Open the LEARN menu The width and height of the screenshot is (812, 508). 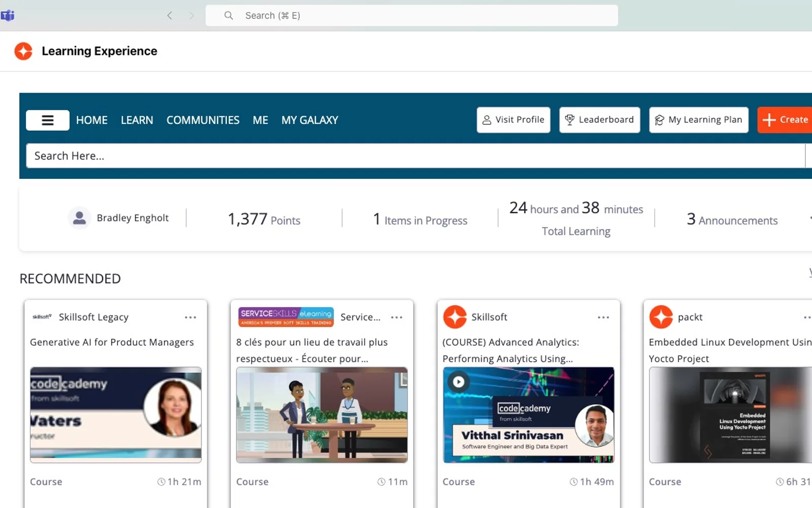[x=137, y=120]
